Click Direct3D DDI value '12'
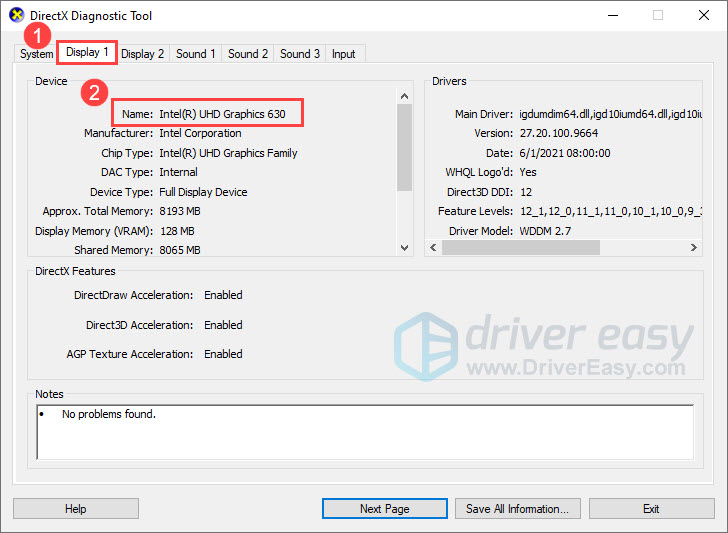The height and width of the screenshot is (533, 728). (x=526, y=192)
